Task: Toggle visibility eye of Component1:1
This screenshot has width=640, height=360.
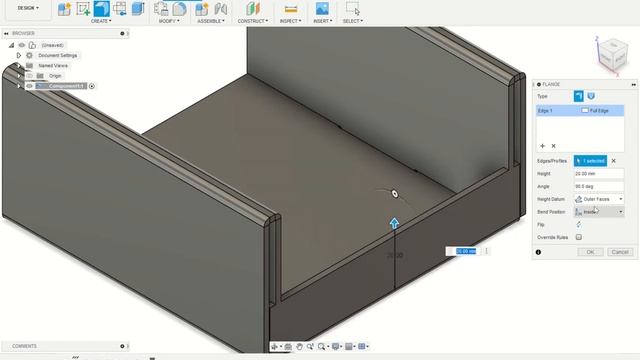Action: click(x=29, y=86)
